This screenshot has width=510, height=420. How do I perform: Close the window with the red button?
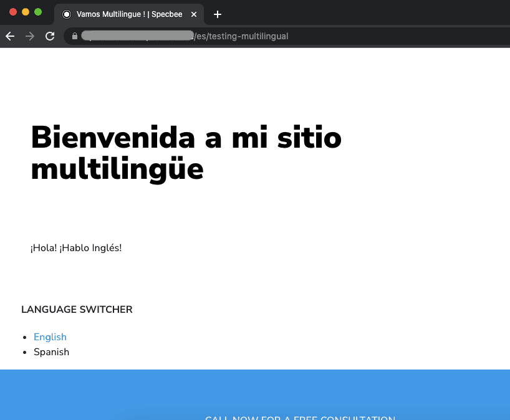coord(13,12)
